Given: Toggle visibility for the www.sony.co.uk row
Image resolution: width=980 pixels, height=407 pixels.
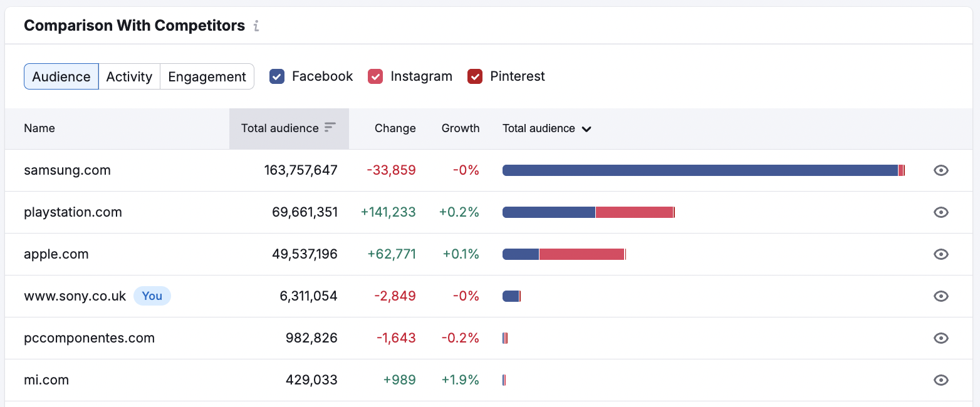Looking at the screenshot, I should pyautogui.click(x=941, y=296).
